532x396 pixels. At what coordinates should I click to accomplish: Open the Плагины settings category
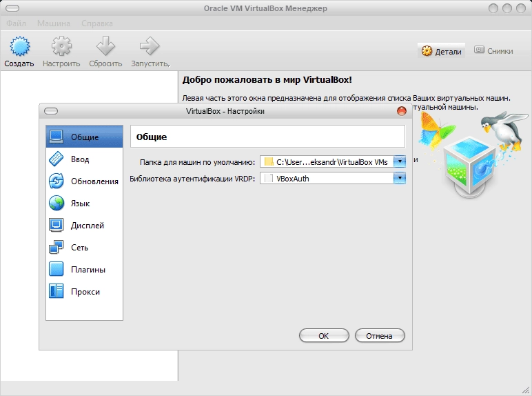point(84,269)
